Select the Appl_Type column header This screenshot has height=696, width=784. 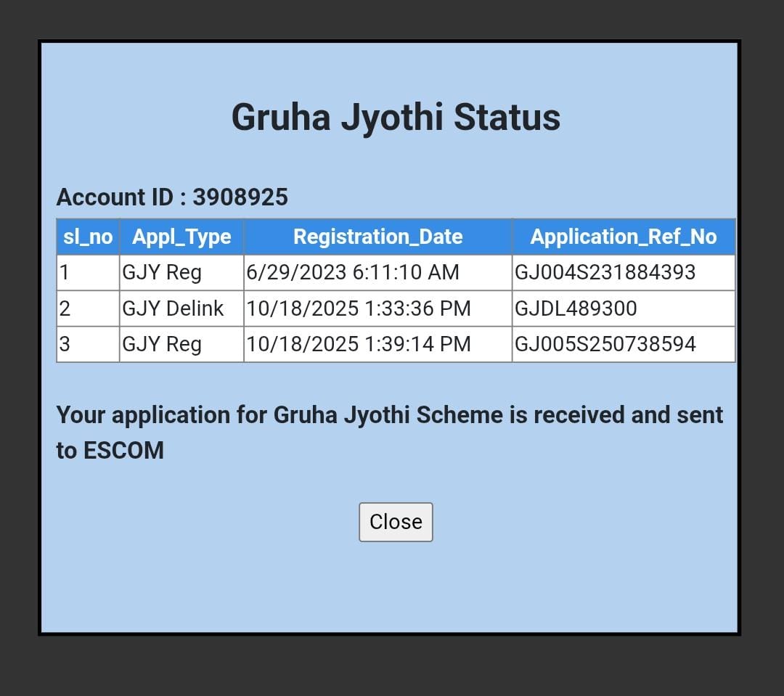click(x=181, y=237)
